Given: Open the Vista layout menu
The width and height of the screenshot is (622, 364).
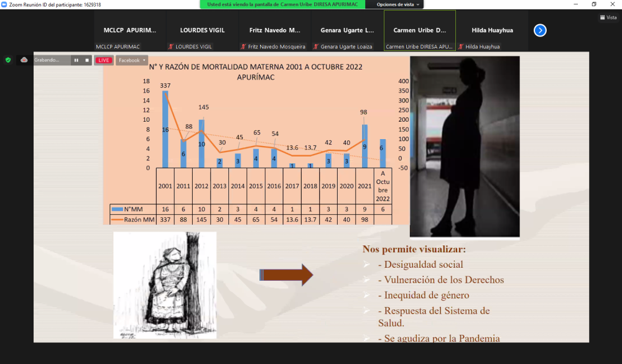Looking at the screenshot, I should (x=608, y=17).
